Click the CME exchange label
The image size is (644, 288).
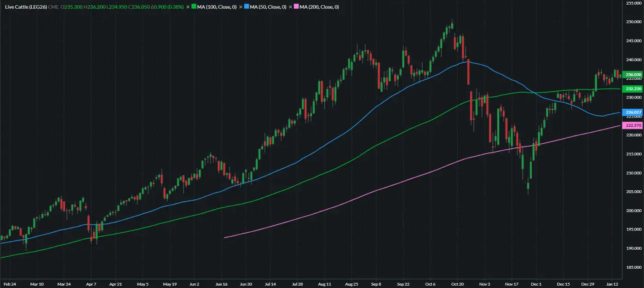point(53,7)
